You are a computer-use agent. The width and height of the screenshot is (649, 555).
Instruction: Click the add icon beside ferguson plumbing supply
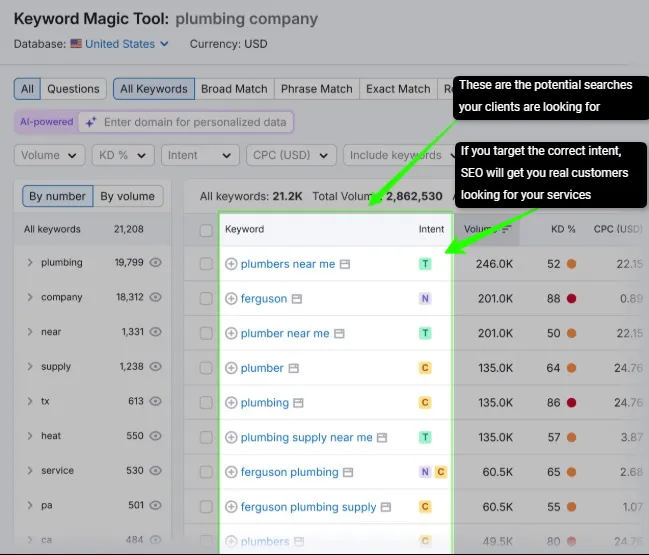[x=231, y=507]
